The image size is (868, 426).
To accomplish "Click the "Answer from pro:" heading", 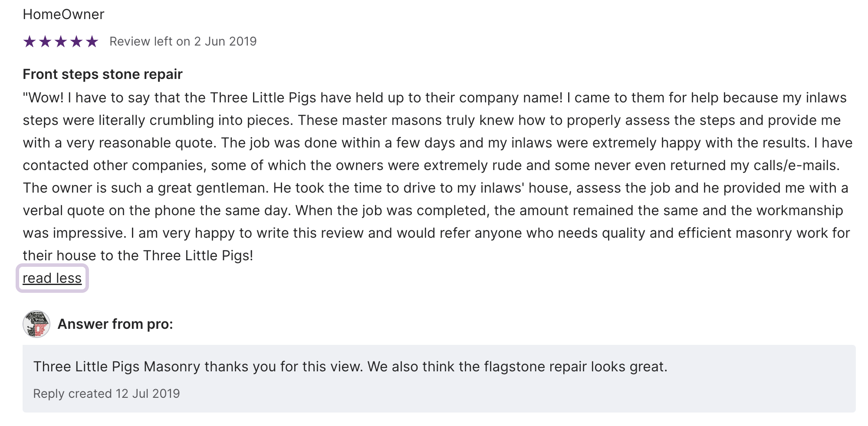I will pyautogui.click(x=115, y=324).
